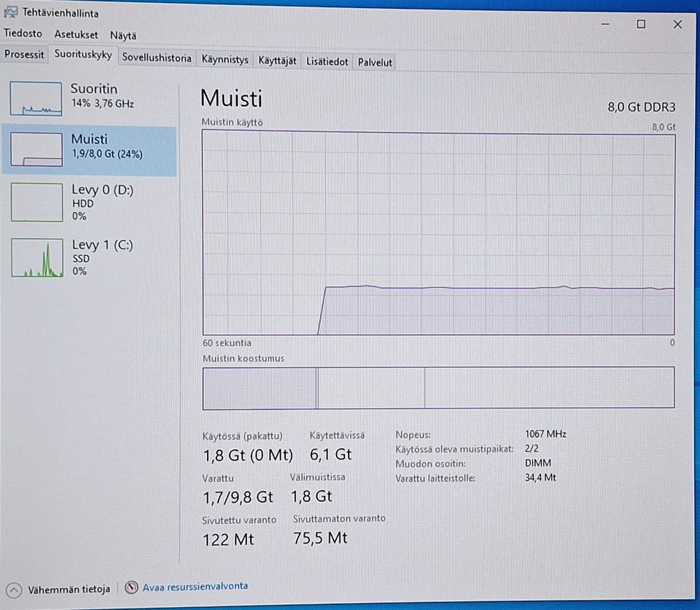The height and width of the screenshot is (610, 700).
Task: Switch to the Prosessit tab
Action: pyautogui.click(x=24, y=55)
